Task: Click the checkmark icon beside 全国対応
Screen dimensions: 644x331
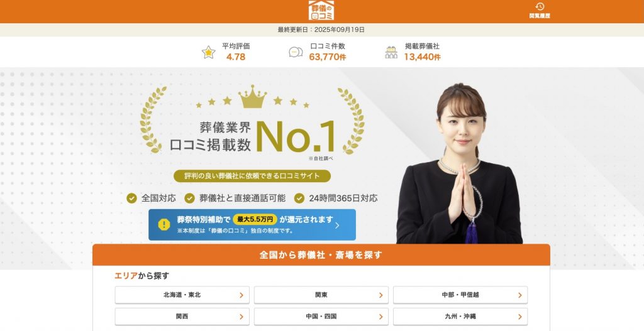Action: [131, 198]
